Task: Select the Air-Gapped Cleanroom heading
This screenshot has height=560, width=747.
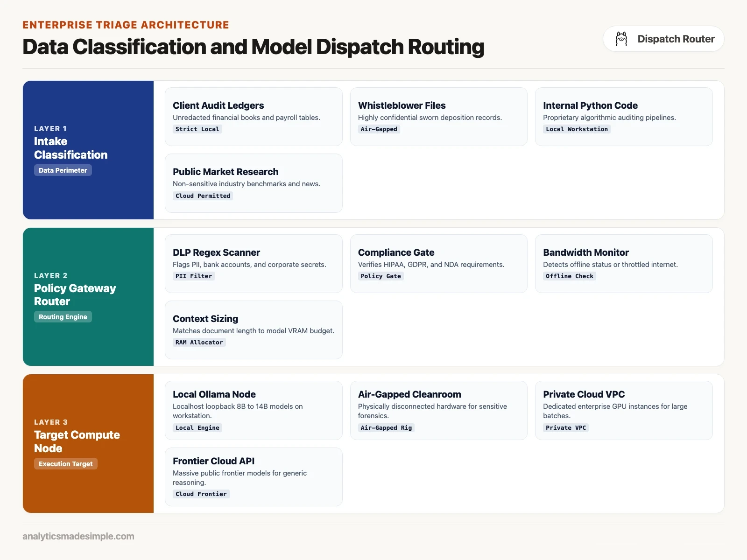Action: (409, 394)
